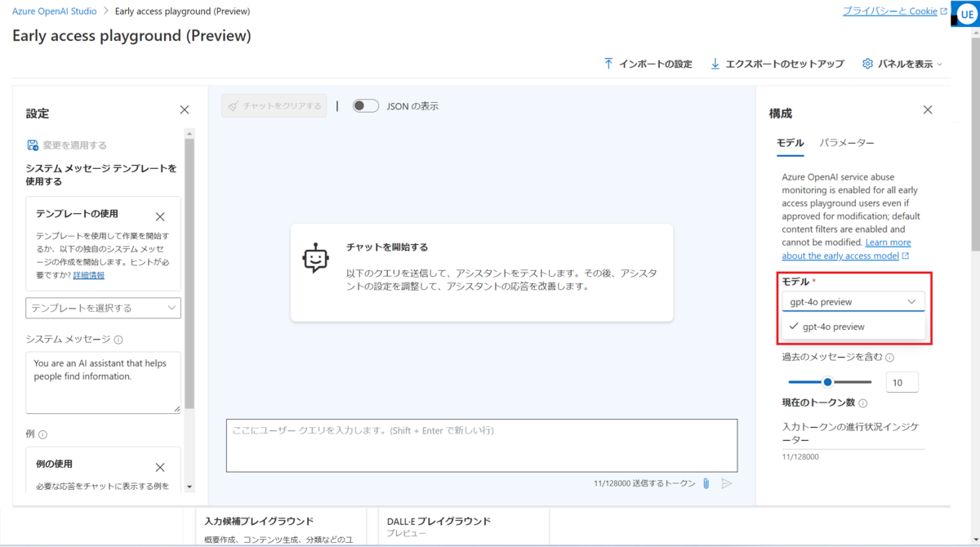
Task: Click the 設定 panel scrollbar down arrow
Action: pos(189,487)
